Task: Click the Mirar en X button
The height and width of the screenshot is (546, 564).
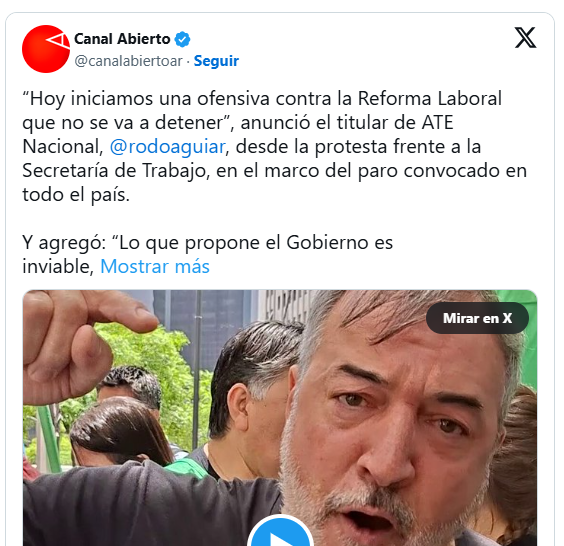Action: click(477, 318)
